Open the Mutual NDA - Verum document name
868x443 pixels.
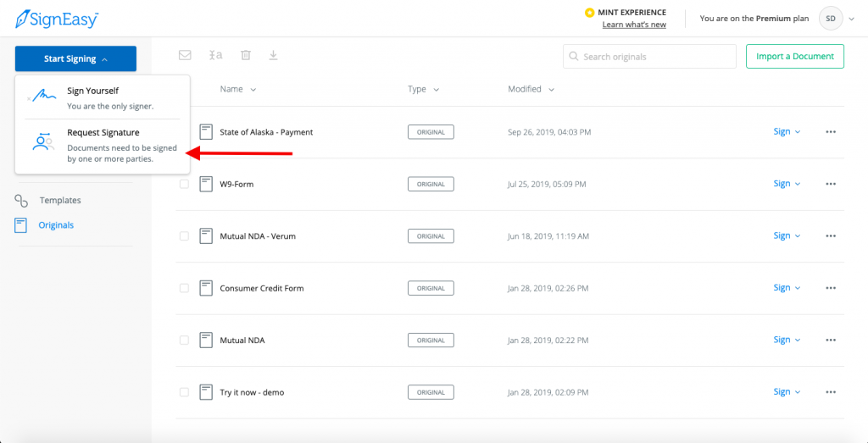[x=258, y=236]
